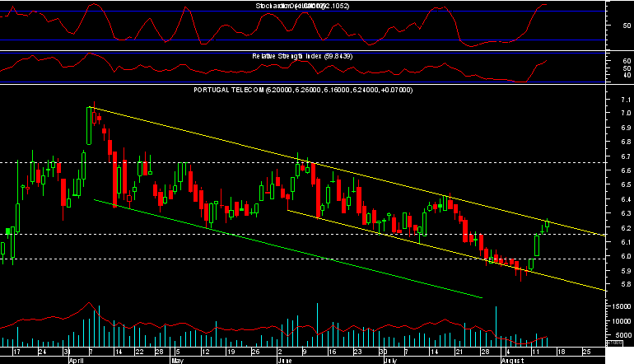This screenshot has width=634, height=364.
Task: Select the 22 date label
Action: point(139,352)
